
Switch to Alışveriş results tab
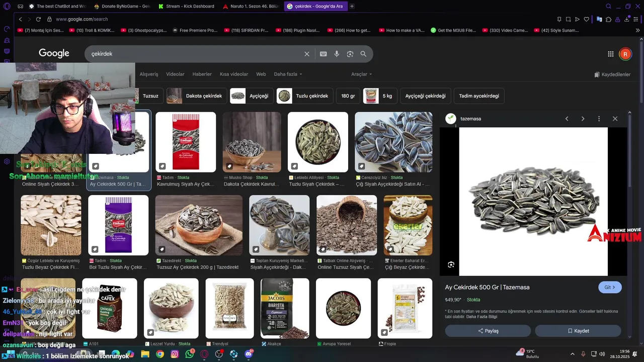(x=149, y=74)
